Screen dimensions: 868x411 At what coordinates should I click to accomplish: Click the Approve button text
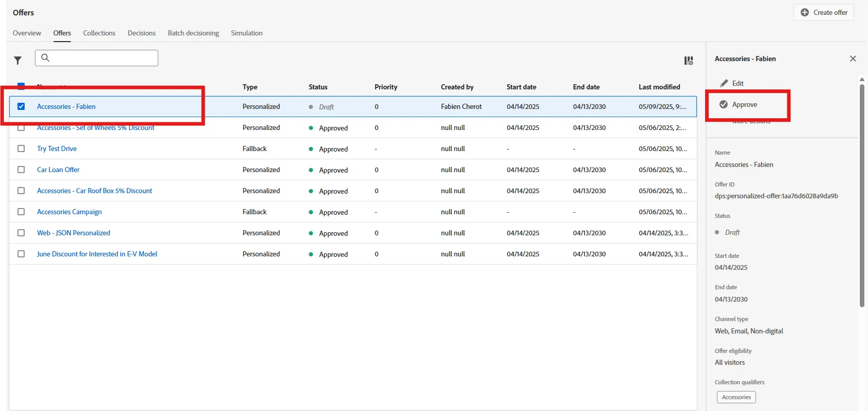745,104
